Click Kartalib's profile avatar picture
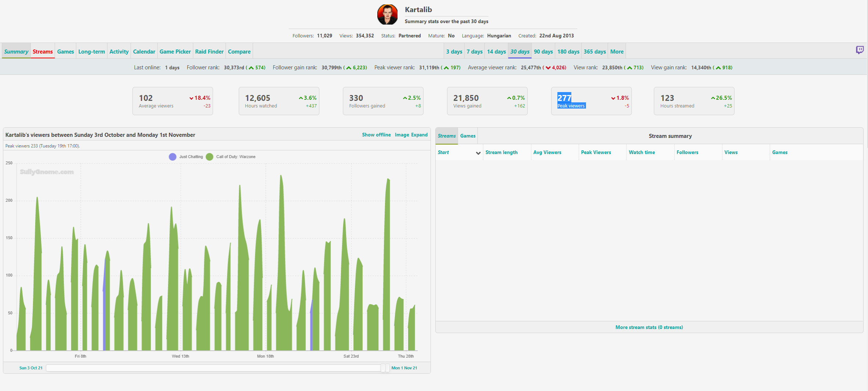Viewport: 868px width, 391px height. tap(387, 15)
